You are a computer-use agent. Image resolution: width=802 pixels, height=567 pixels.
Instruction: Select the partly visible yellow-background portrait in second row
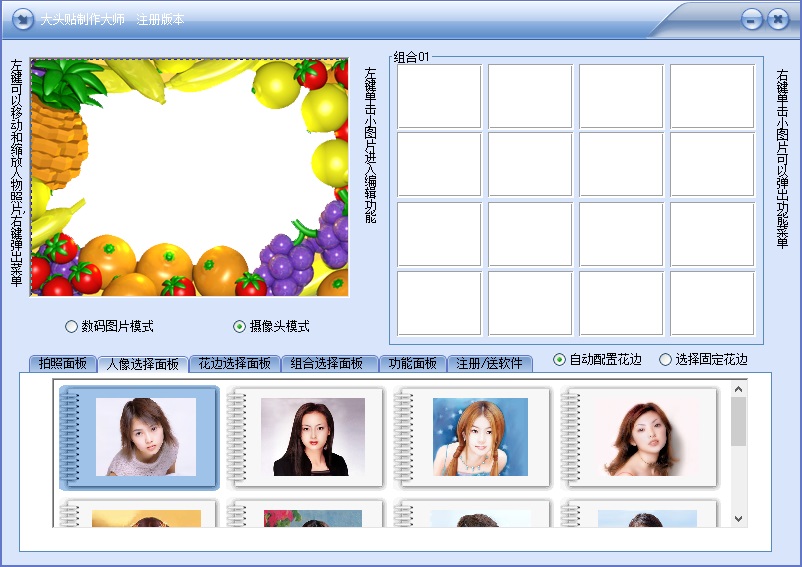point(139,513)
